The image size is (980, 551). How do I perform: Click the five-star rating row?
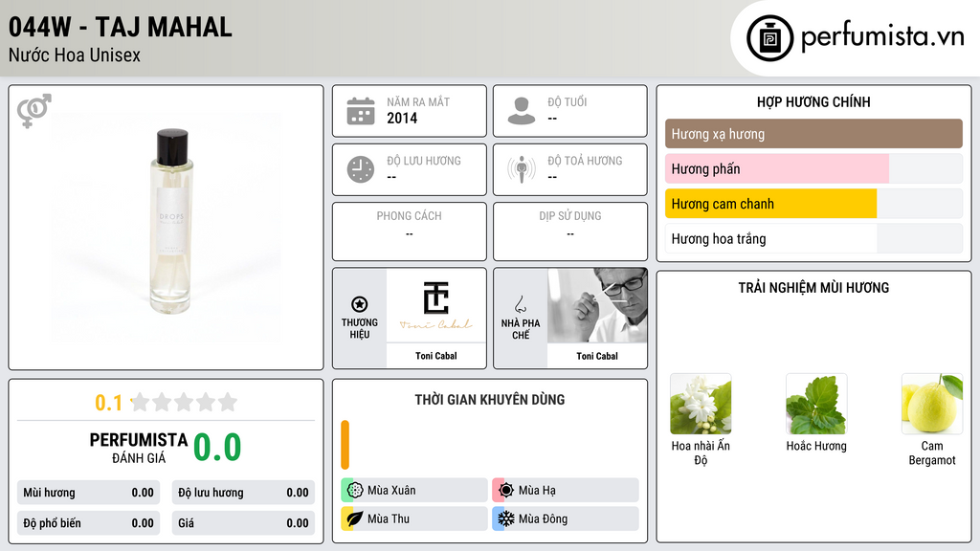185,403
